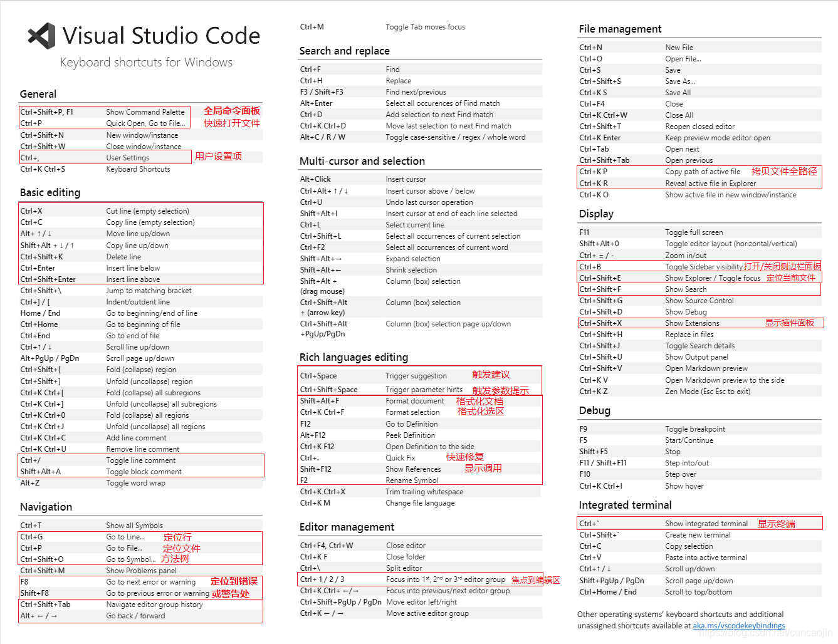Click the 'Show Source Control' entry
Image resolution: width=838 pixels, height=644 pixels.
click(700, 301)
